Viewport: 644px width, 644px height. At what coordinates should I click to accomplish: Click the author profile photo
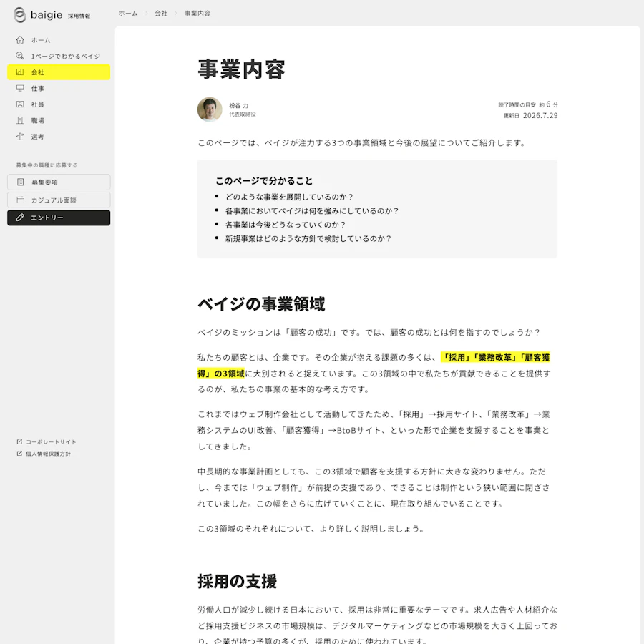[210, 109]
